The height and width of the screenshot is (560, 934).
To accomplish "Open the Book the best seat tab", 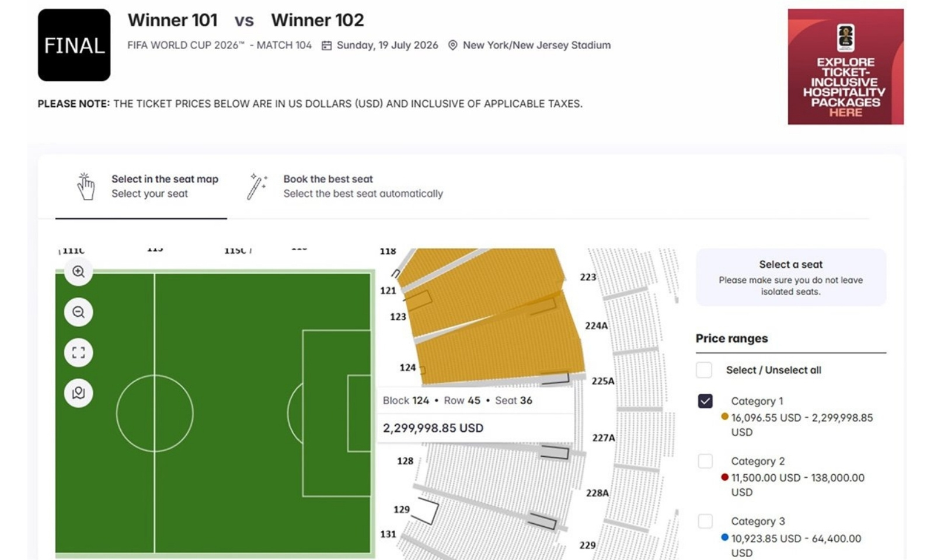I will [x=363, y=186].
